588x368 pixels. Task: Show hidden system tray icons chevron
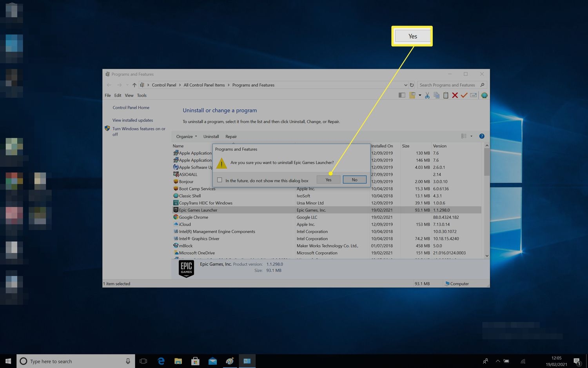coord(498,361)
